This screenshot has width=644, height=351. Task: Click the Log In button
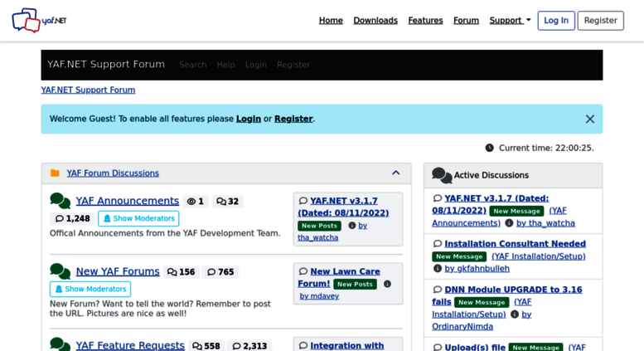(x=556, y=21)
